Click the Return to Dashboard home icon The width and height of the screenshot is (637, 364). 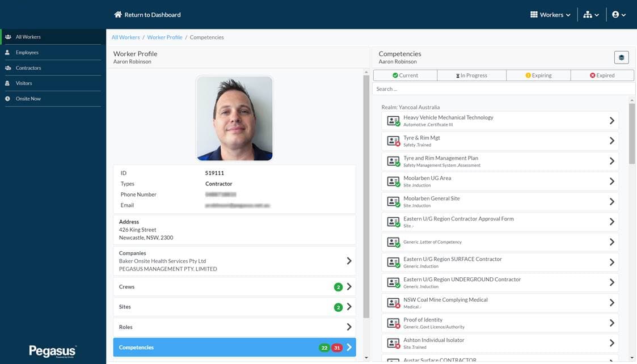coord(117,14)
